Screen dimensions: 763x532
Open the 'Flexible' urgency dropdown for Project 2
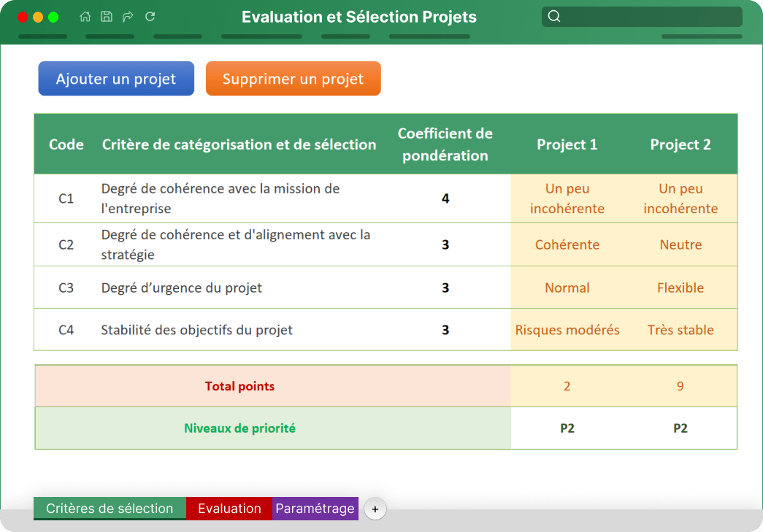pos(680,288)
